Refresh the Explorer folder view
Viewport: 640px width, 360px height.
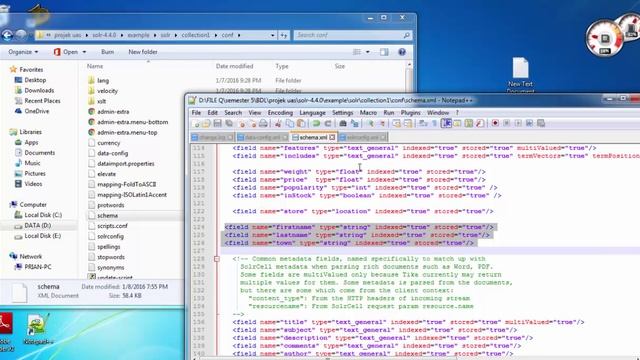[284, 36]
